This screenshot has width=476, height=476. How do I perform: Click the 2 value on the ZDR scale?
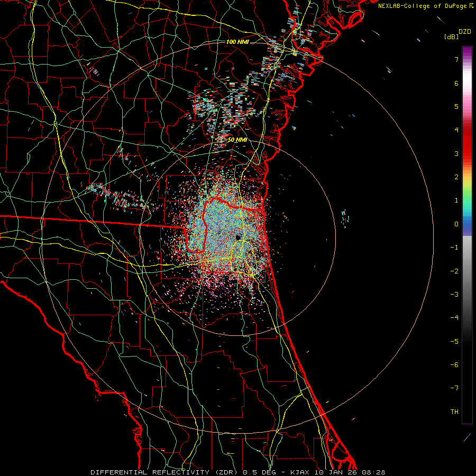click(456, 177)
